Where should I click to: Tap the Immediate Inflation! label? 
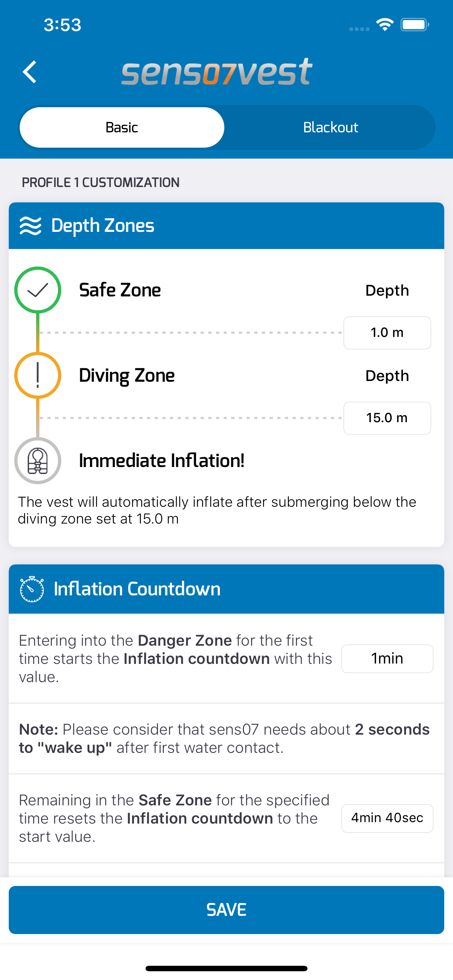[x=162, y=460]
